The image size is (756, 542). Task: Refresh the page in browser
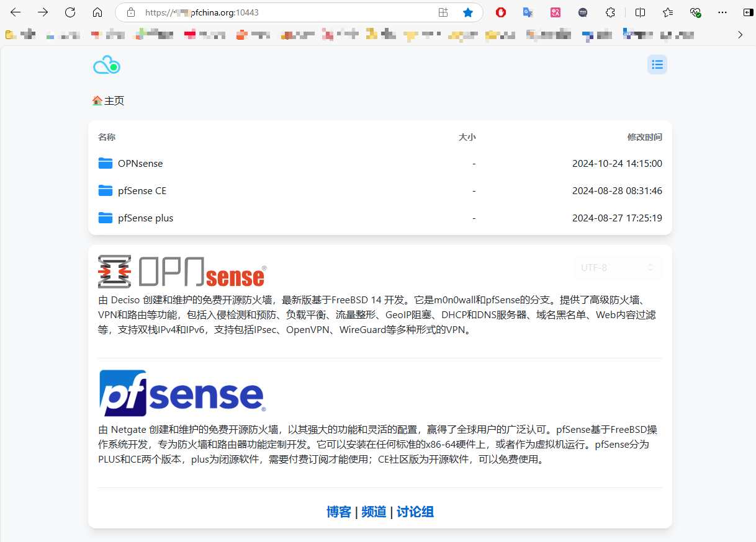point(70,12)
